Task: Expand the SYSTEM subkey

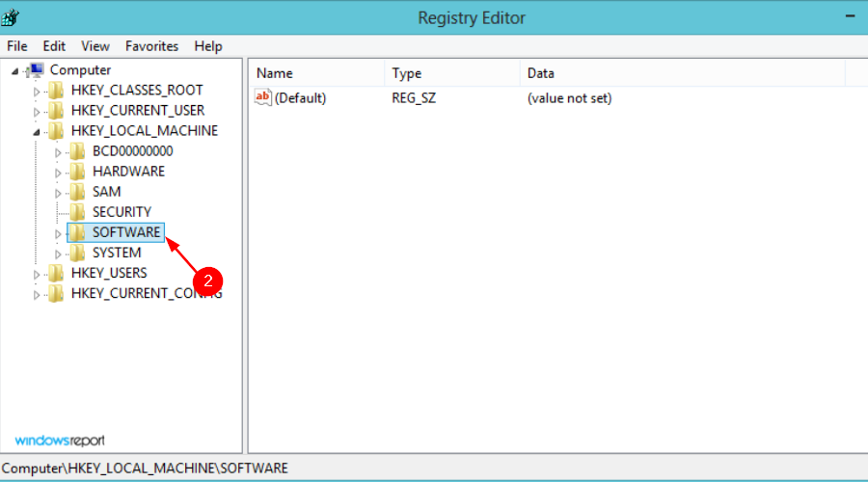Action: tap(58, 254)
